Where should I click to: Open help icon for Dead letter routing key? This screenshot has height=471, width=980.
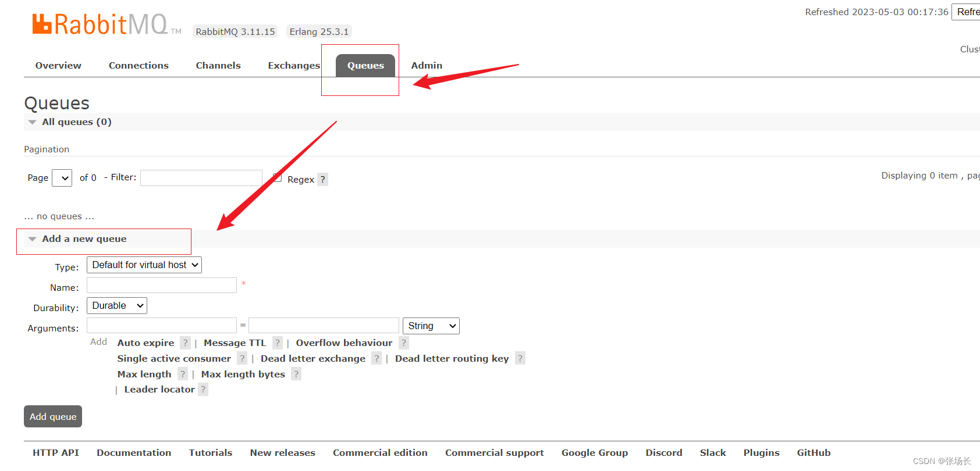(520, 358)
